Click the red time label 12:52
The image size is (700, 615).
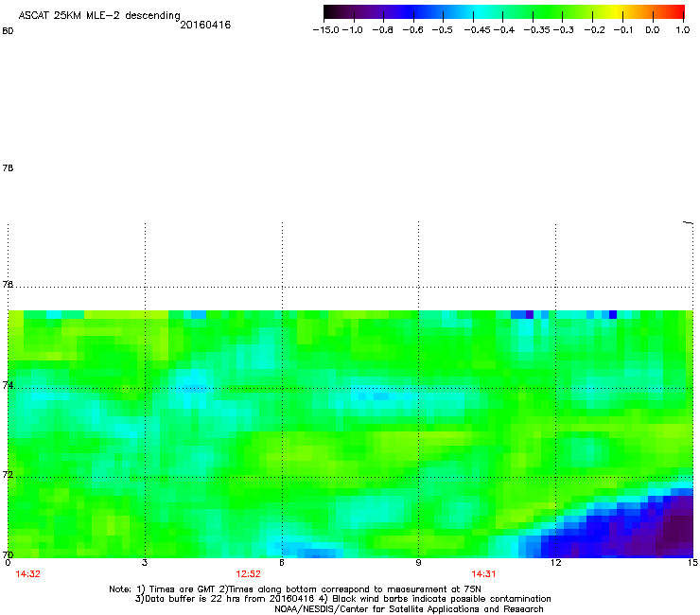tap(248, 574)
